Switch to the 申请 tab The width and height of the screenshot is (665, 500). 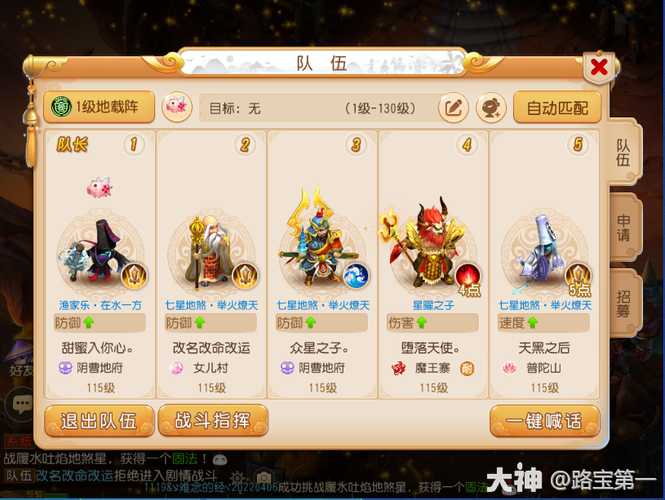click(x=624, y=227)
